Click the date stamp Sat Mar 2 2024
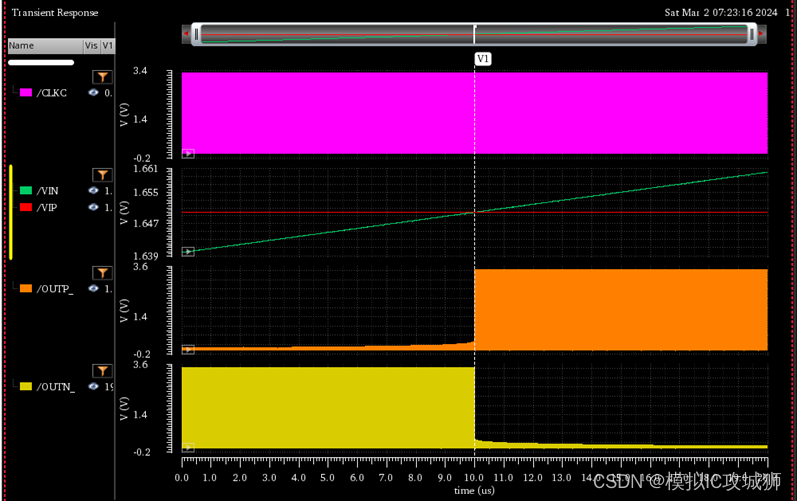The image size is (797, 501). 721,13
